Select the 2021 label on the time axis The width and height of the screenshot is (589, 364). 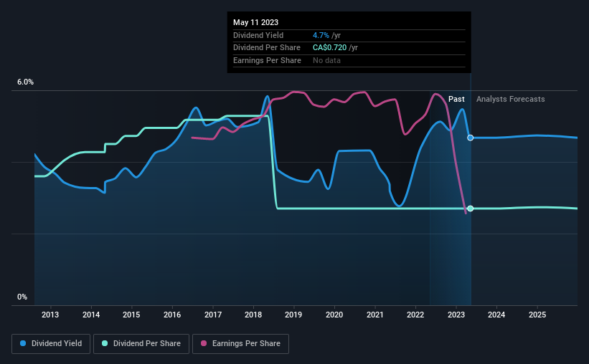click(x=375, y=315)
